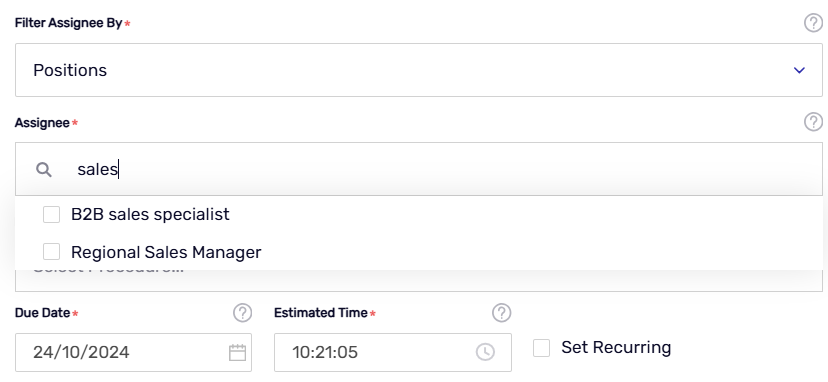
Task: Tick the Regional Sales Manager checkbox
Action: [51, 252]
